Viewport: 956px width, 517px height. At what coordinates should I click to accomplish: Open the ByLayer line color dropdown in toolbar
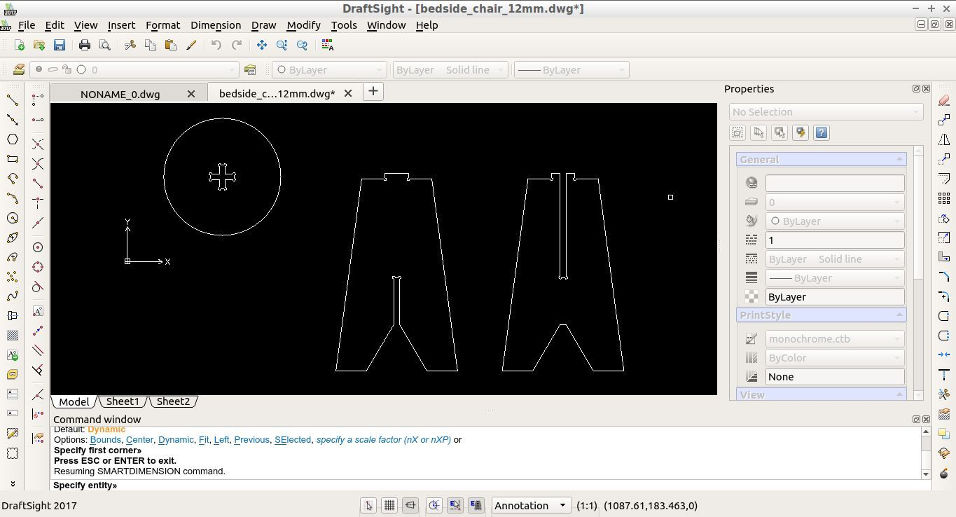pos(329,70)
